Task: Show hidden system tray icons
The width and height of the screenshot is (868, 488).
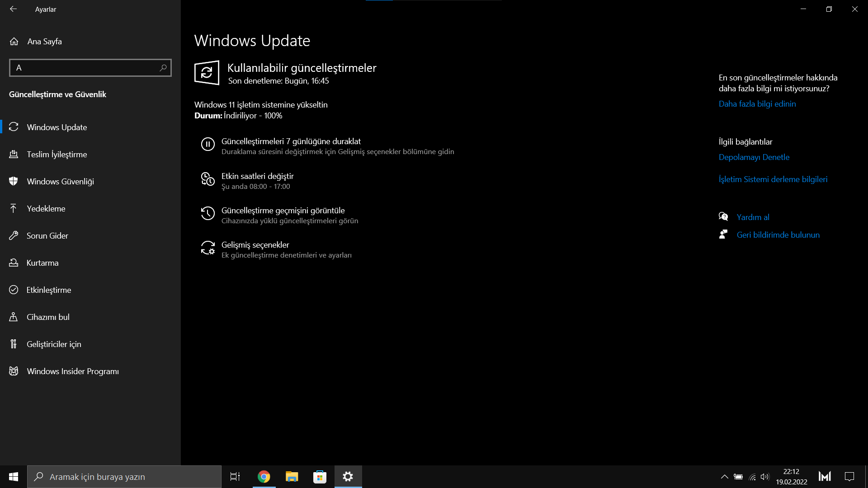Action: 724,477
